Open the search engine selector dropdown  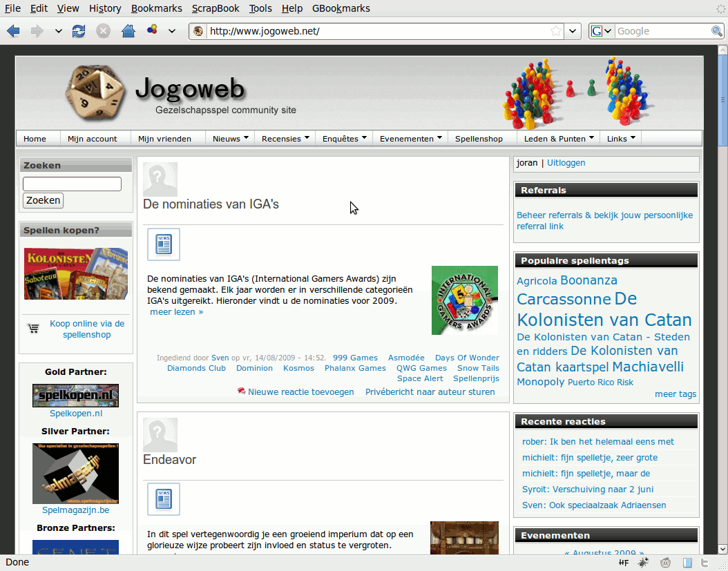[x=607, y=31]
